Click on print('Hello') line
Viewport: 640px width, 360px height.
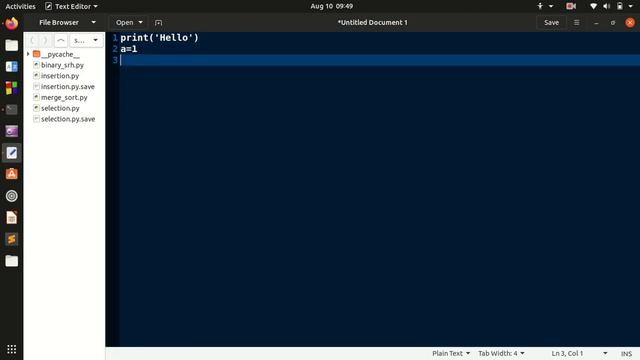pyautogui.click(x=159, y=38)
